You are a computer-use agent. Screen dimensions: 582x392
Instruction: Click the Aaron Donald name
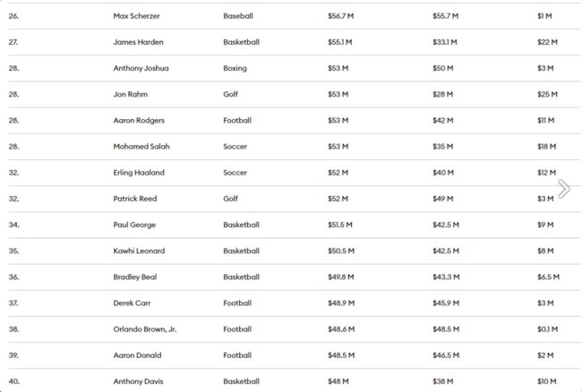[135, 355]
